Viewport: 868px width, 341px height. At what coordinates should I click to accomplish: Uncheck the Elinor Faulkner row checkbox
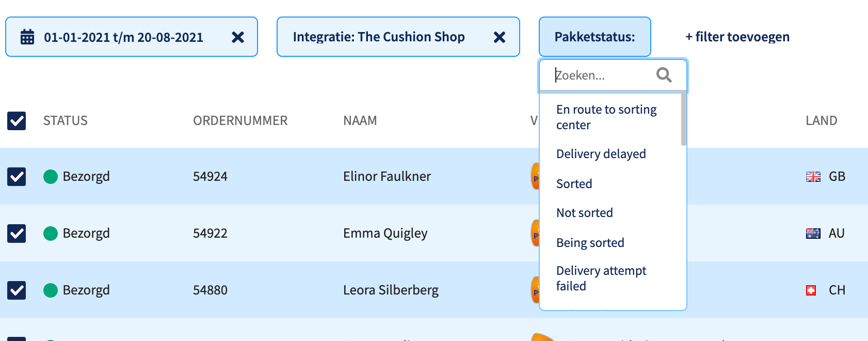pos(17,177)
